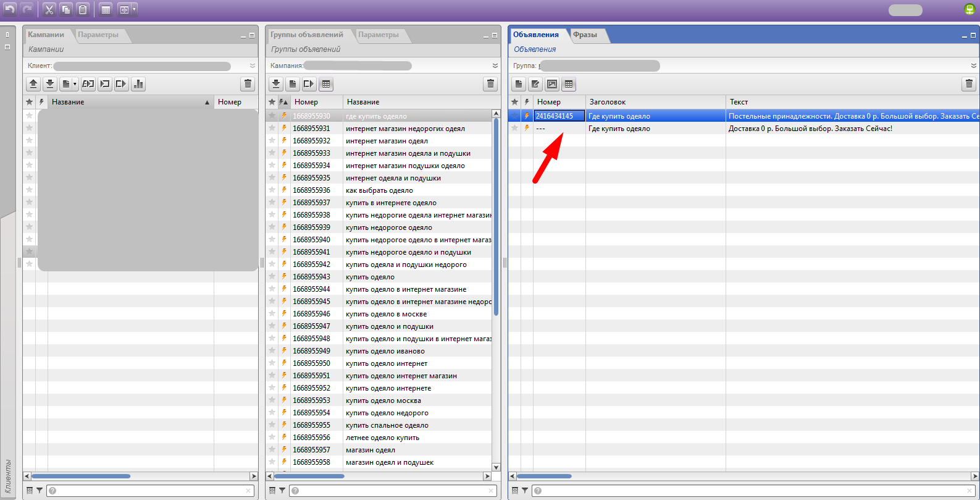Toggle star for group 1668955936
980x500 pixels.
[x=272, y=190]
